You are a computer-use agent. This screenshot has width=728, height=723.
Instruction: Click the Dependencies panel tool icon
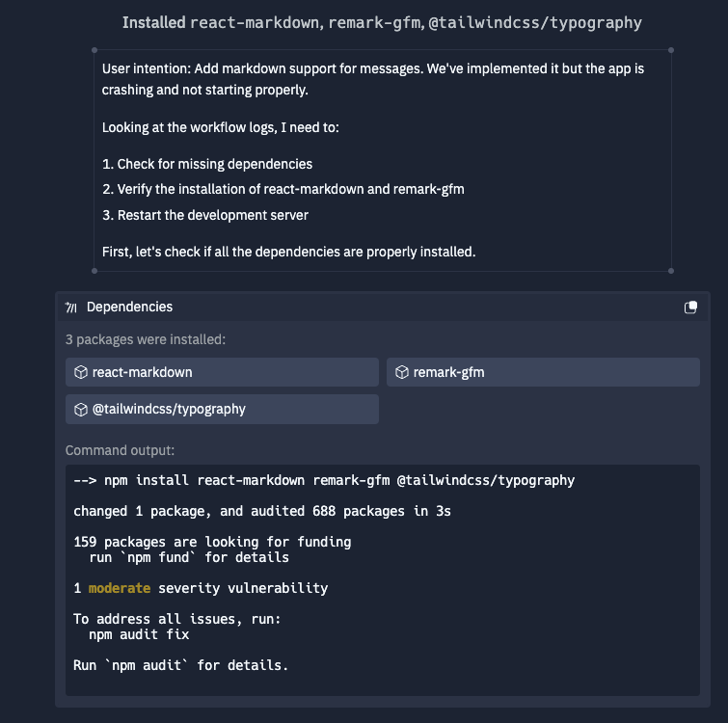71,308
